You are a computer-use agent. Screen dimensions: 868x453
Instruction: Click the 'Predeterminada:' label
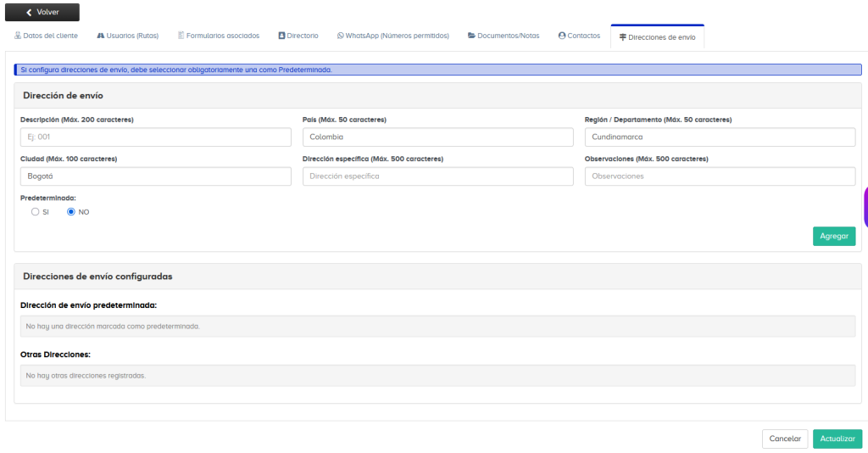pyautogui.click(x=48, y=198)
